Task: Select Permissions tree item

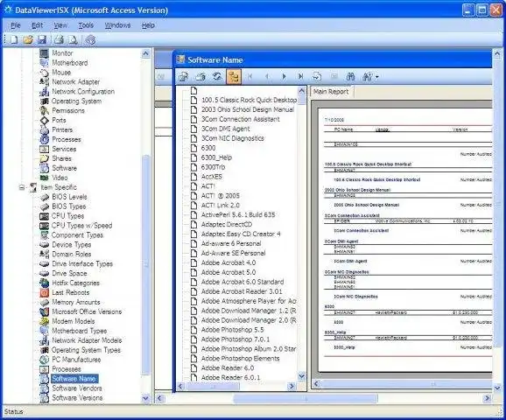Action: (68, 110)
